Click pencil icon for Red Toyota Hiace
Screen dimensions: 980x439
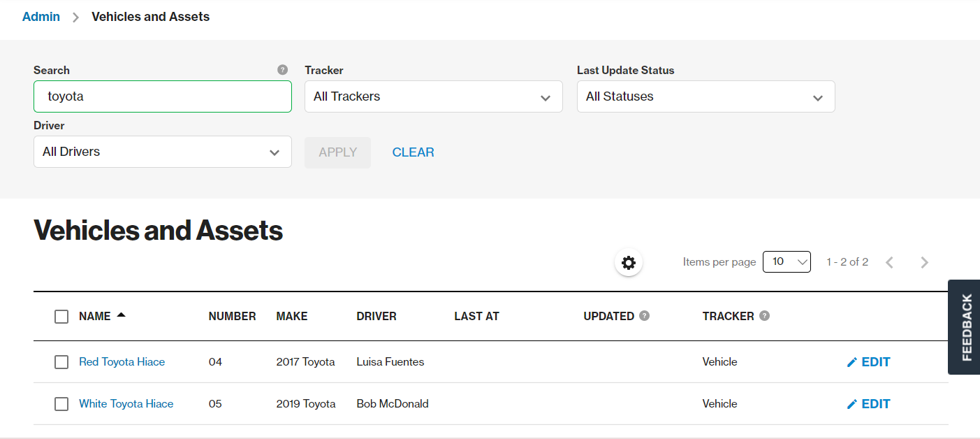[x=851, y=362]
